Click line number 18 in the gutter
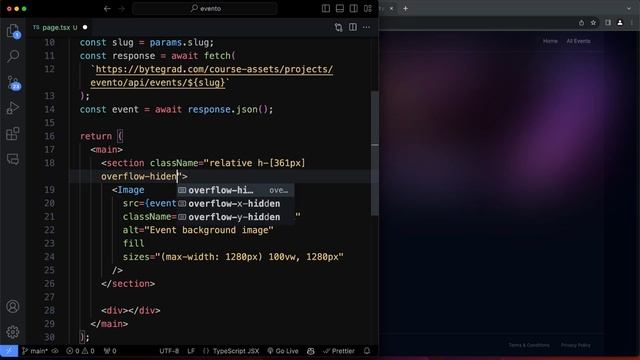 pos(49,163)
